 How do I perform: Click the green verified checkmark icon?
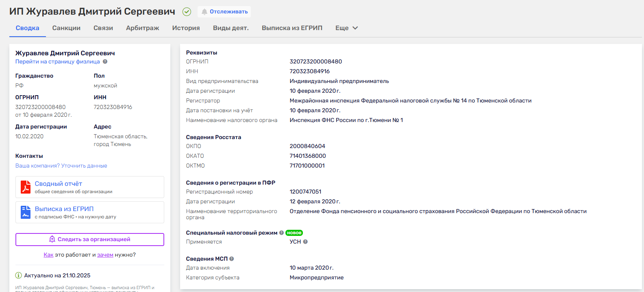pyautogui.click(x=187, y=12)
